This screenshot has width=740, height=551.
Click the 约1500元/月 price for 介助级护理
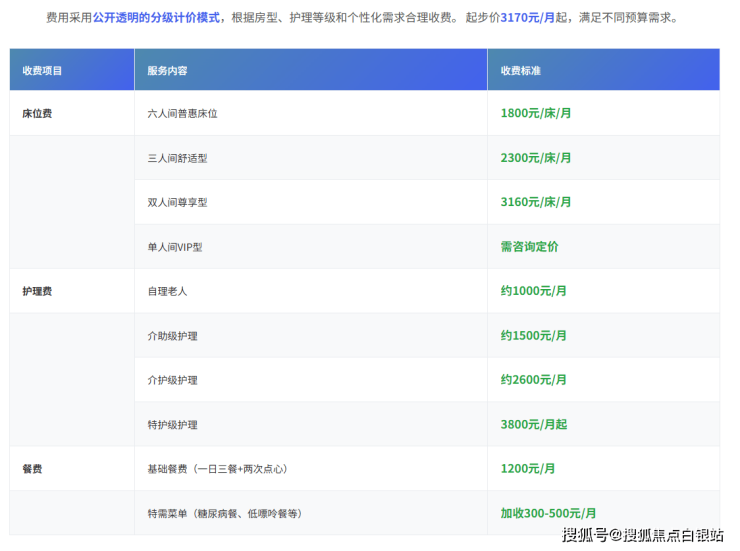(x=533, y=335)
